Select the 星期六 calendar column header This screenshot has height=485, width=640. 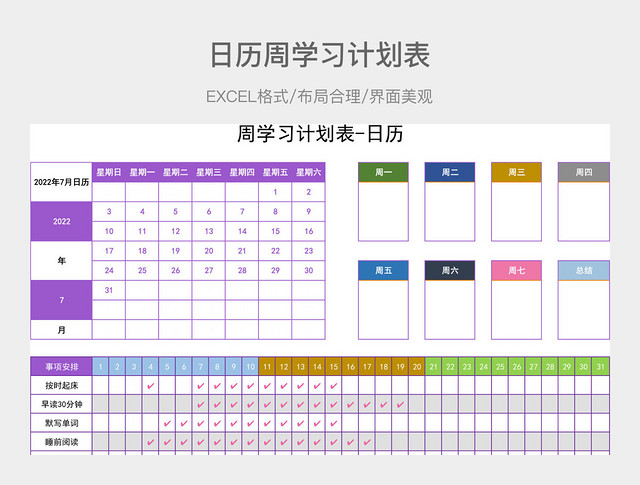tap(309, 172)
